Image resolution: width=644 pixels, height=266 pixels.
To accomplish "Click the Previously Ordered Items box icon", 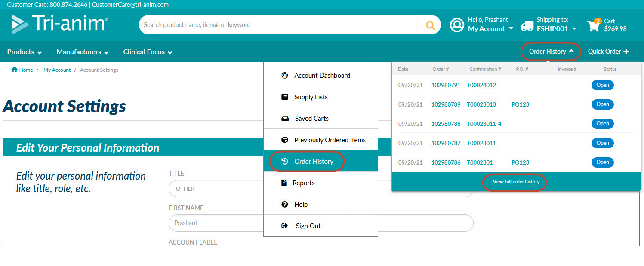I will click(x=284, y=140).
